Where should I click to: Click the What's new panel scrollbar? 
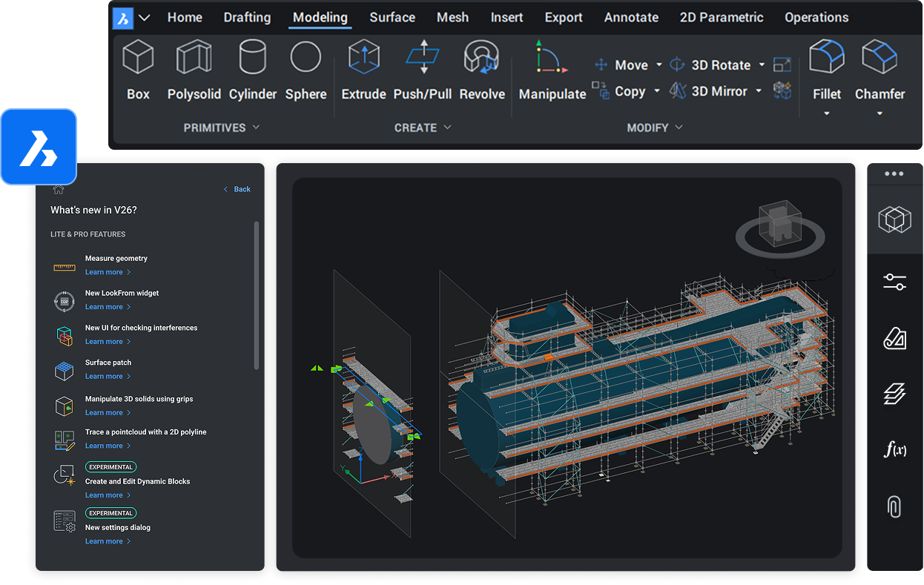point(257,295)
